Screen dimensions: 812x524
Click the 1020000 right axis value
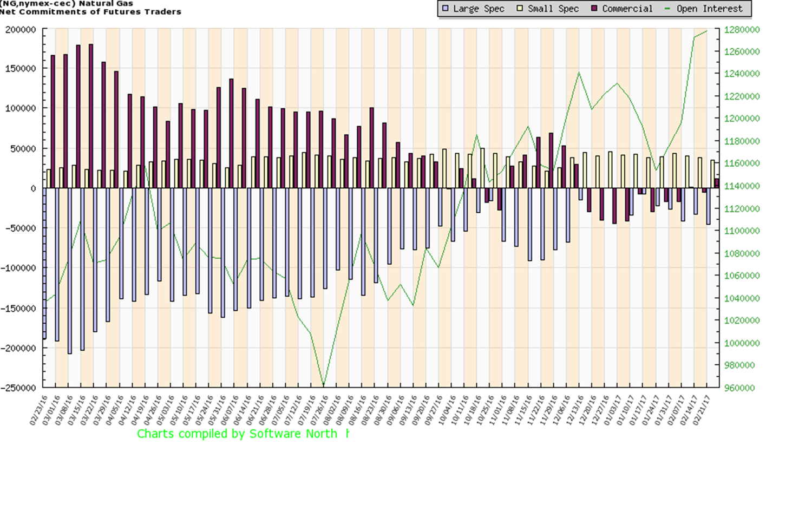[x=742, y=320]
